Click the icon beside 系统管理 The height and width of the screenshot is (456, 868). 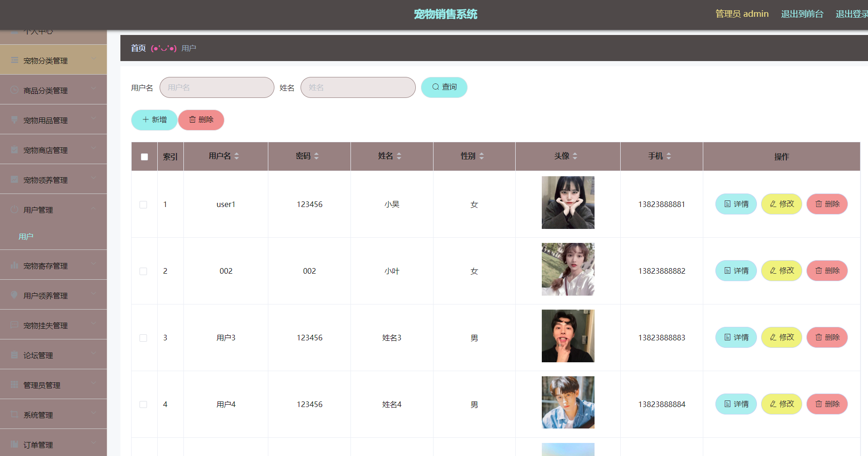tap(14, 415)
